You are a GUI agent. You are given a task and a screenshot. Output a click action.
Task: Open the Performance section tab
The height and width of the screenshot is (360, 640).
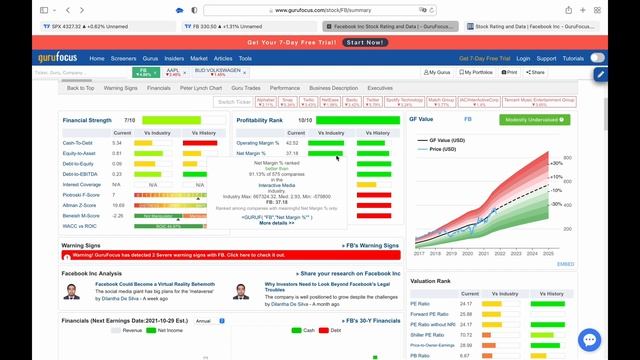tap(284, 88)
